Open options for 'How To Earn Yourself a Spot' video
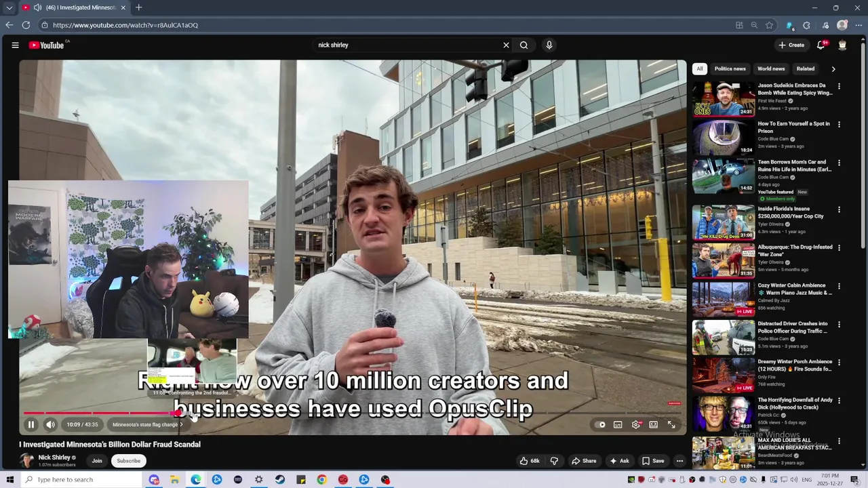 point(839,125)
